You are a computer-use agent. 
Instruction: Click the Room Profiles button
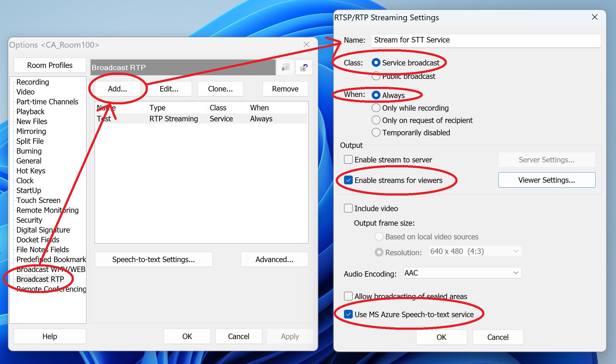50,65
